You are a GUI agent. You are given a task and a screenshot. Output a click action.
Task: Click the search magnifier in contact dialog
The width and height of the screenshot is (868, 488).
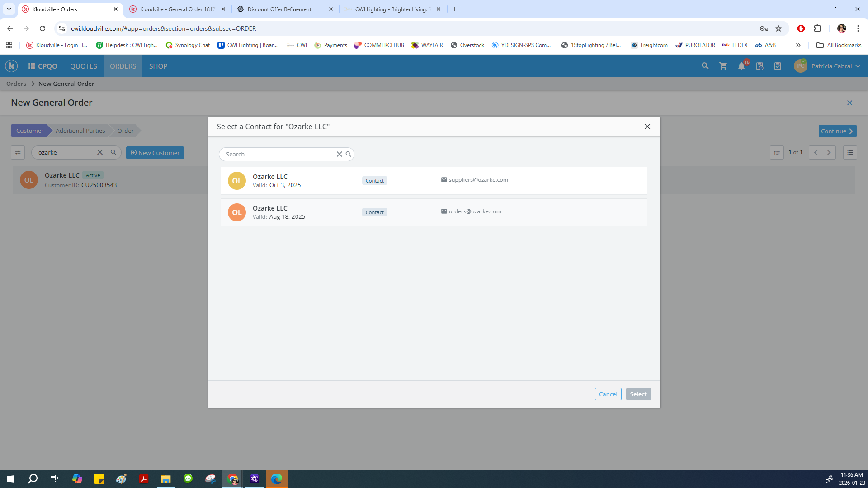tap(348, 154)
